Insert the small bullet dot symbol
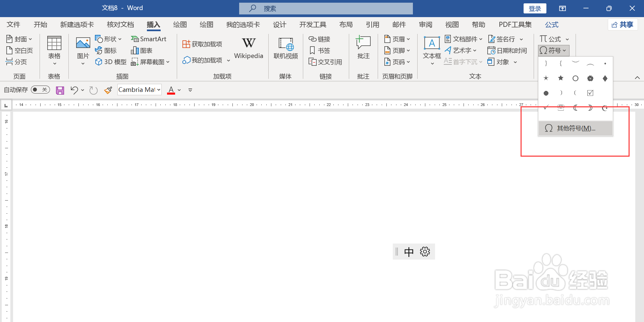This screenshot has width=644, height=322. (605, 63)
